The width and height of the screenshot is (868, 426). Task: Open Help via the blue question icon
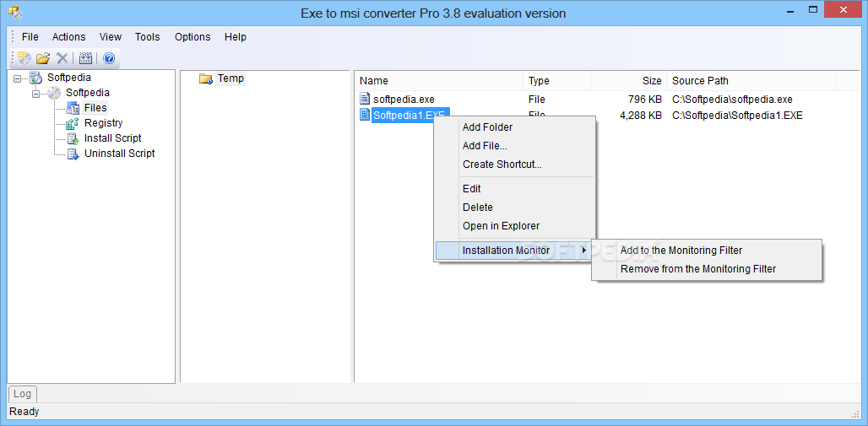[x=109, y=58]
